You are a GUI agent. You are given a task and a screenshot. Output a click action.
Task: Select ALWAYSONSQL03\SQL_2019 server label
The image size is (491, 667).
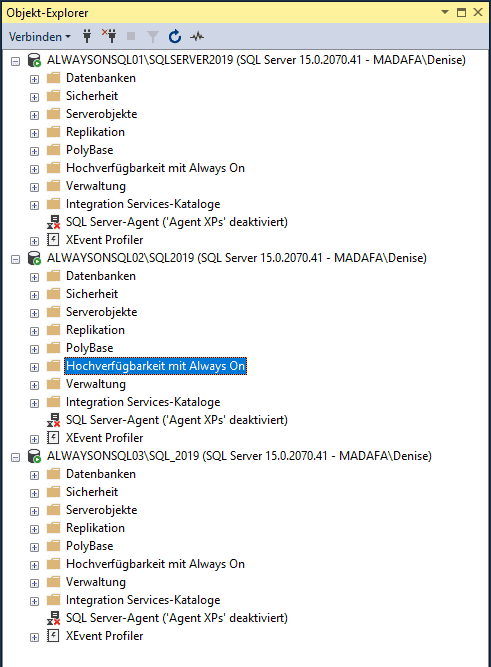click(x=239, y=456)
